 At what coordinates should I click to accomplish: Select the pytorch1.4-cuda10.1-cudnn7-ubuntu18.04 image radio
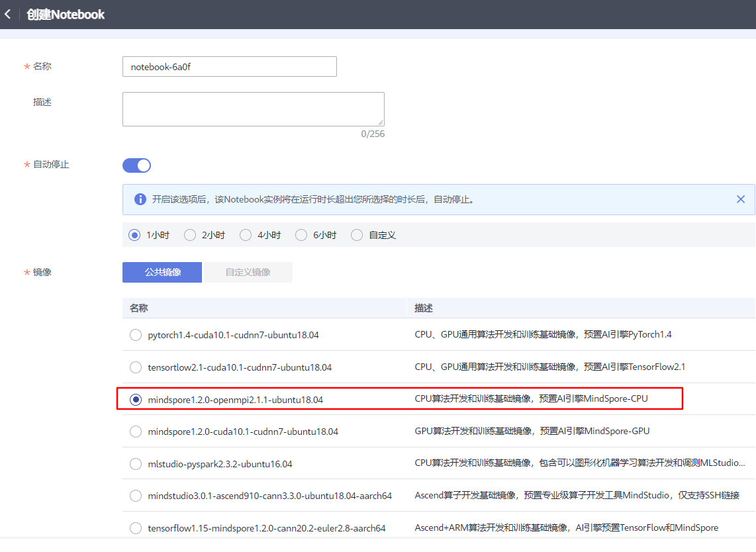pyautogui.click(x=136, y=335)
